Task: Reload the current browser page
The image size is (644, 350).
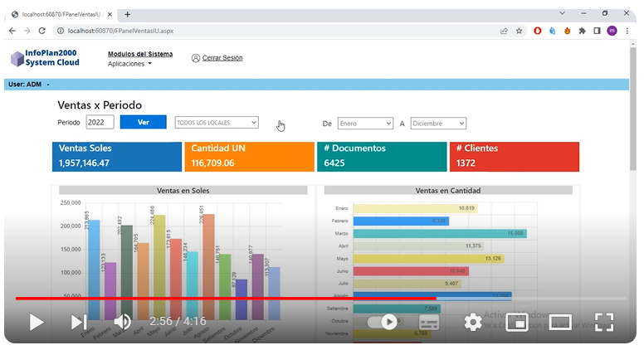Action: pyautogui.click(x=41, y=31)
